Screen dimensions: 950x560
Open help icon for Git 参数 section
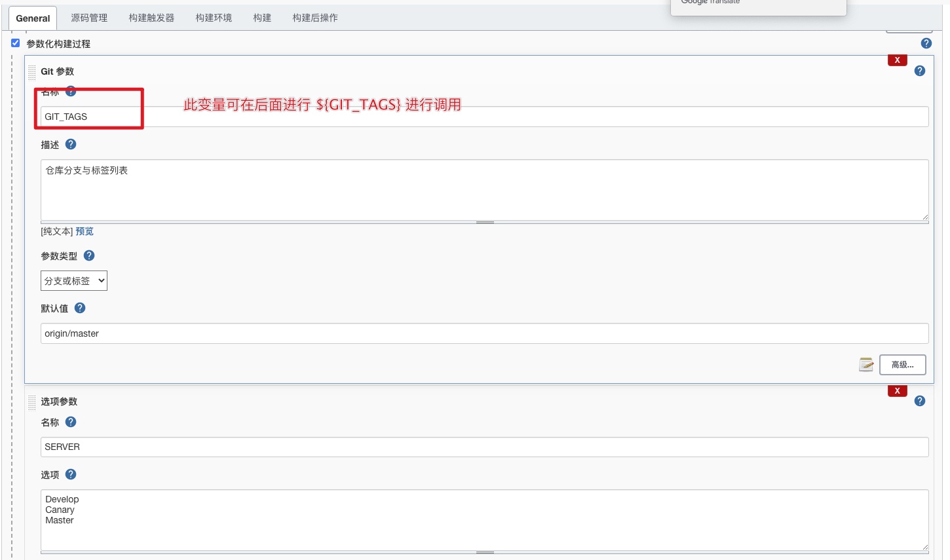(x=919, y=71)
